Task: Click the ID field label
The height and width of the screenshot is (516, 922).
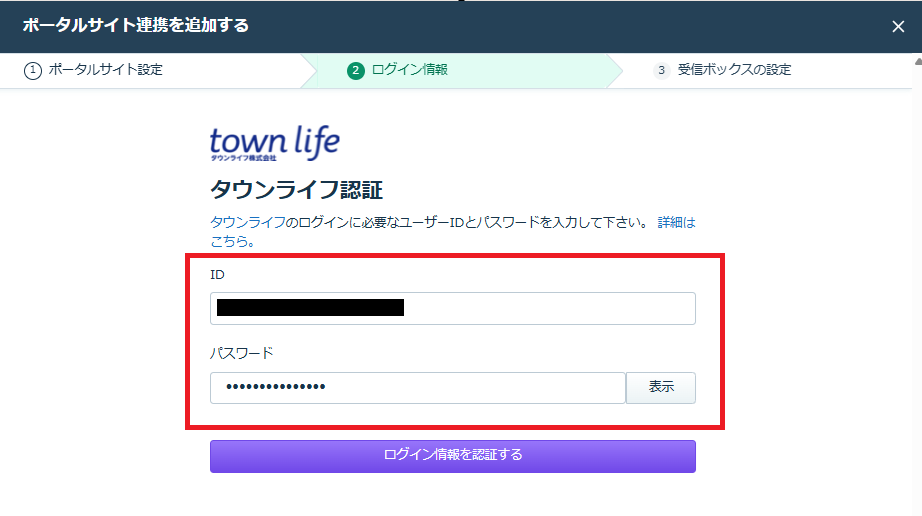Action: click(x=218, y=274)
